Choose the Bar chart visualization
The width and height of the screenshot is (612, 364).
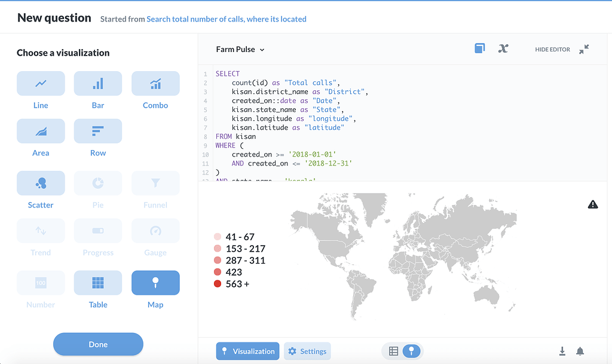tap(98, 84)
